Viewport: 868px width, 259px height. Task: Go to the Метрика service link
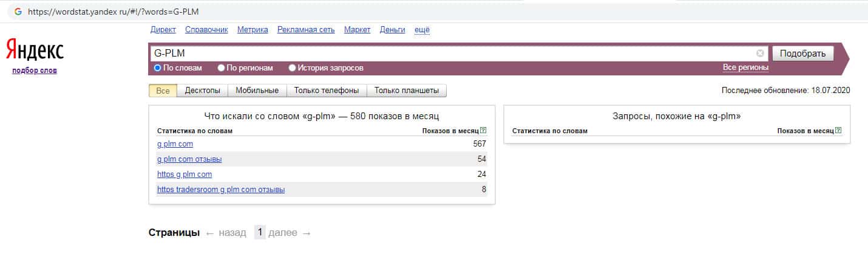point(253,29)
